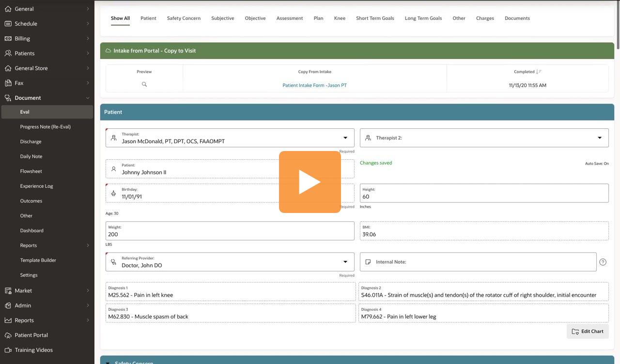Switch to the Knee tab
Image resolution: width=620 pixels, height=364 pixels.
[340, 18]
